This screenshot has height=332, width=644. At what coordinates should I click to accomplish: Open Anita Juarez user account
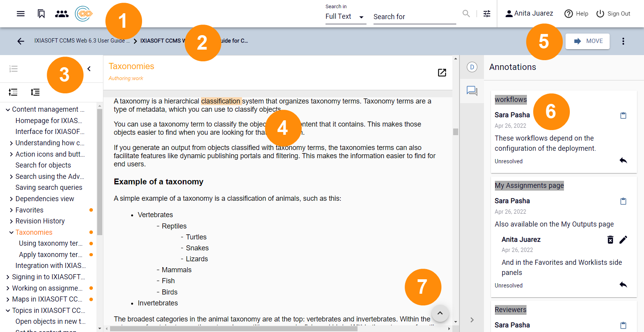click(x=529, y=14)
